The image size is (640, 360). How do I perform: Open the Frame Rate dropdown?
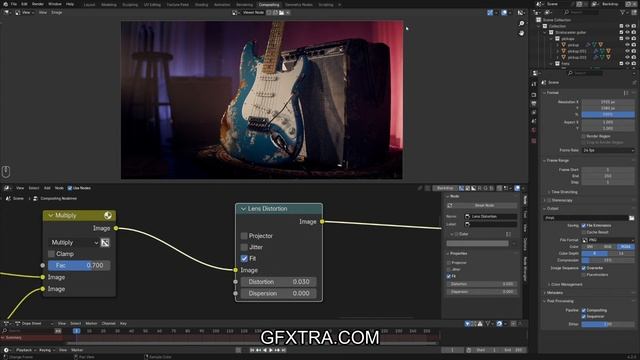coord(608,151)
